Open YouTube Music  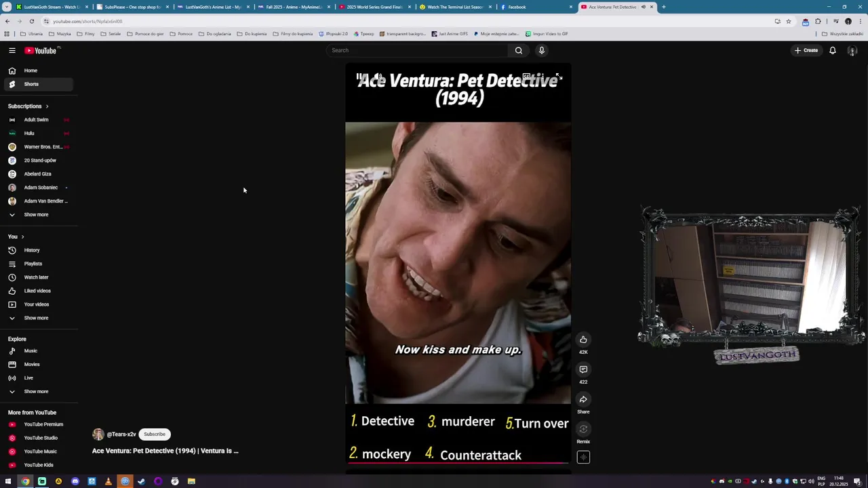coord(37,451)
